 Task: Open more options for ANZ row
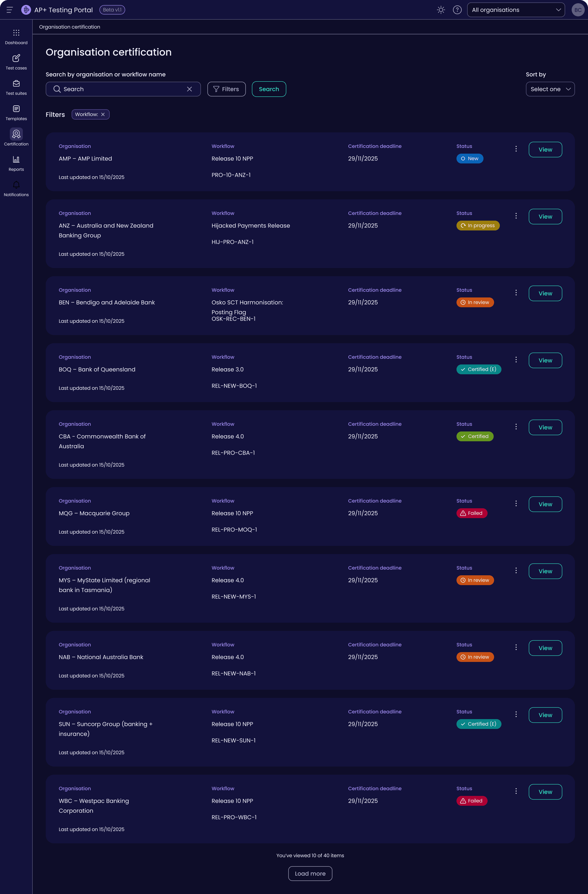pyautogui.click(x=516, y=216)
